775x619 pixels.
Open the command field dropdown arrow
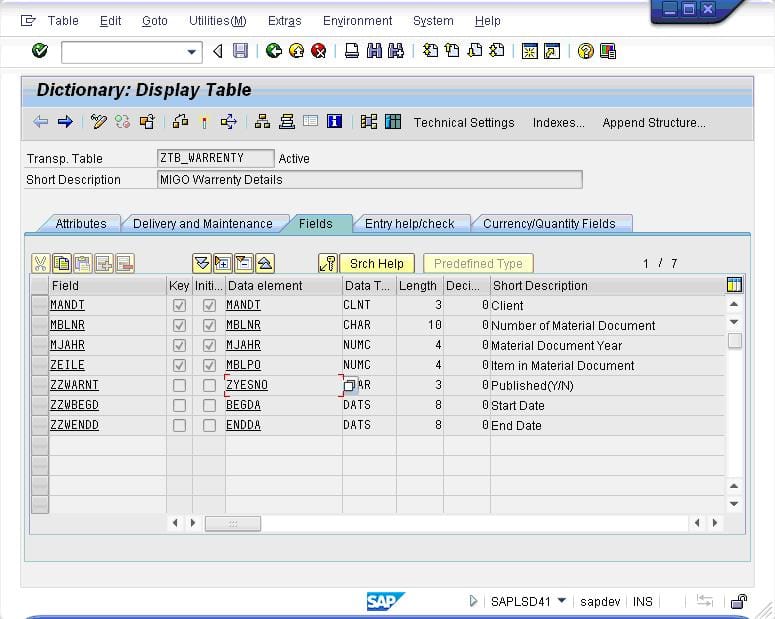(x=192, y=52)
